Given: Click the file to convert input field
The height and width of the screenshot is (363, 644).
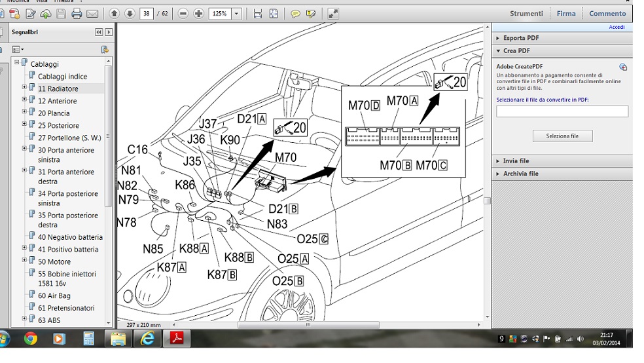Looking at the screenshot, I should tap(562, 111).
